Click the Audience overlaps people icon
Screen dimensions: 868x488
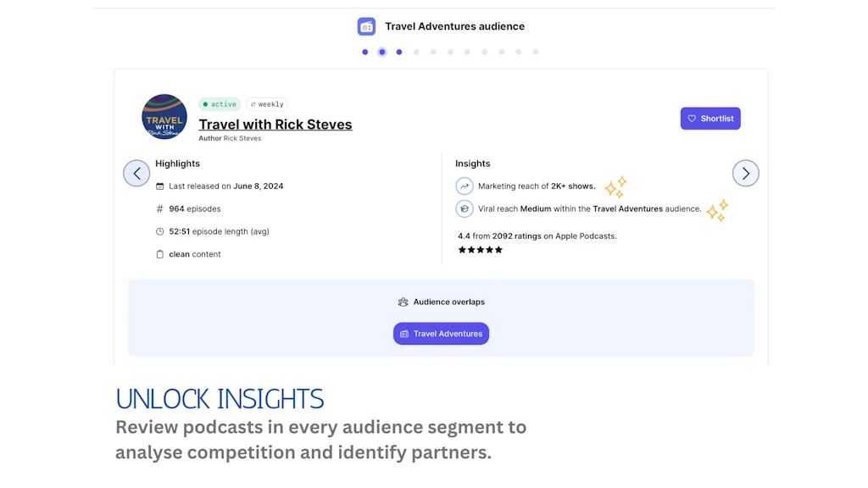click(x=403, y=302)
